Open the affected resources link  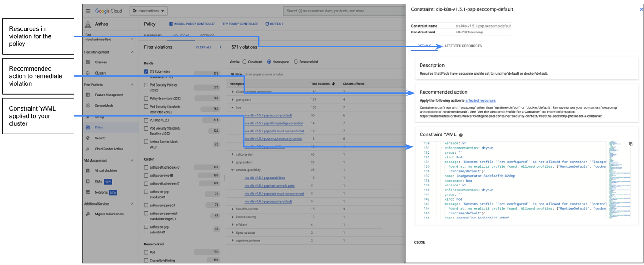pyautogui.click(x=480, y=101)
